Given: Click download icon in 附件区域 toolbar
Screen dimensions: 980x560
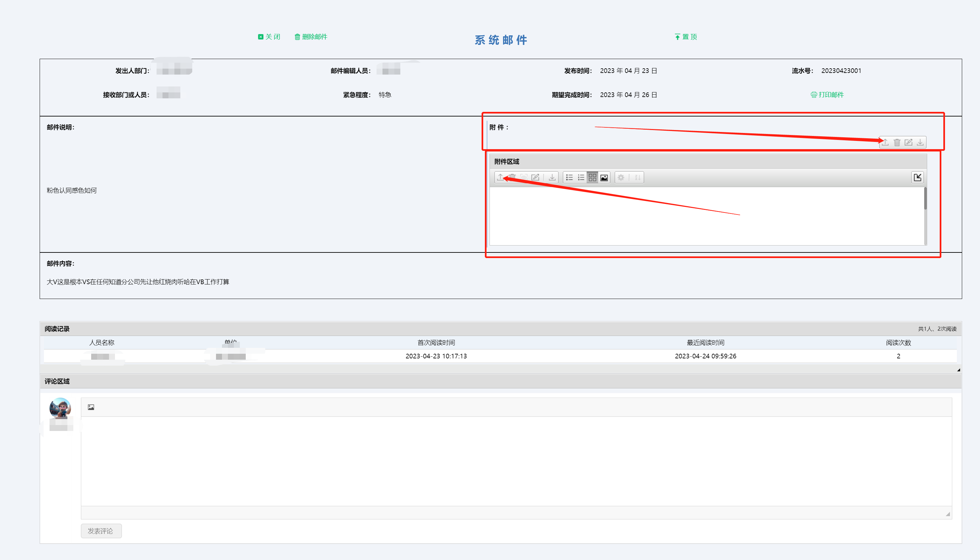Looking at the screenshot, I should point(552,177).
